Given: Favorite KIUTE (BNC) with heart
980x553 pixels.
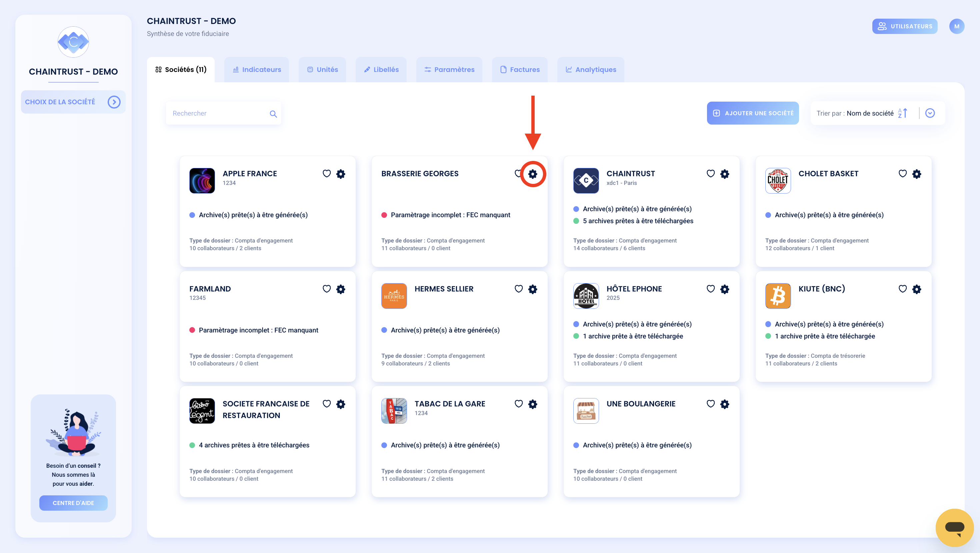Looking at the screenshot, I should (x=903, y=289).
